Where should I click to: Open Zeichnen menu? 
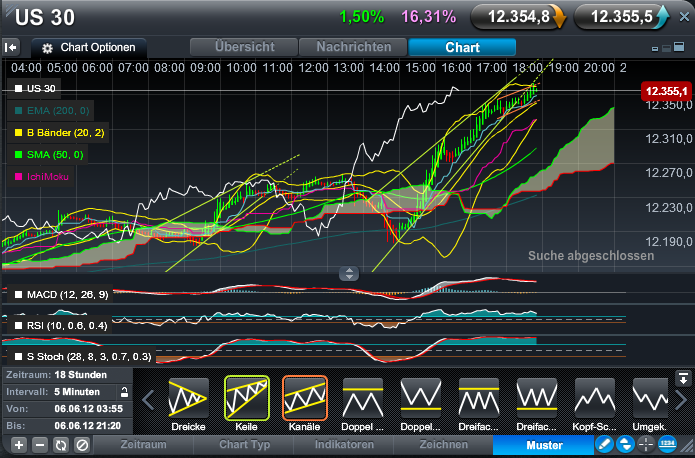444,445
